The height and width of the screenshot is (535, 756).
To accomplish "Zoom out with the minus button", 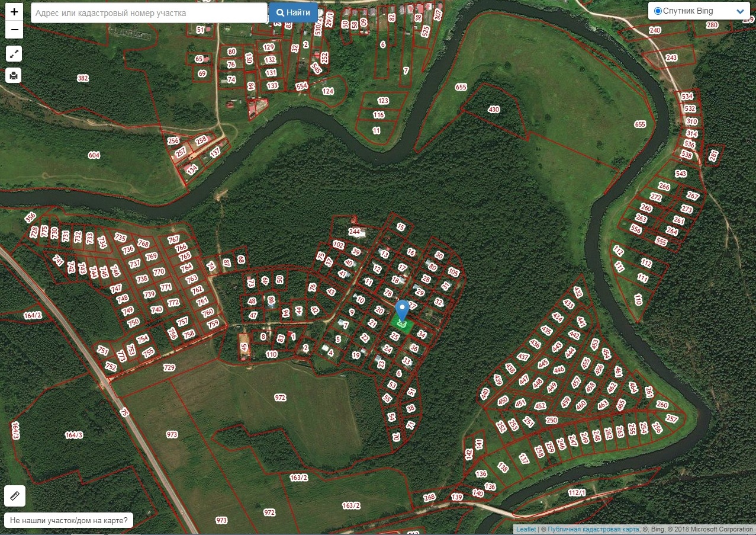I will tap(14, 30).
